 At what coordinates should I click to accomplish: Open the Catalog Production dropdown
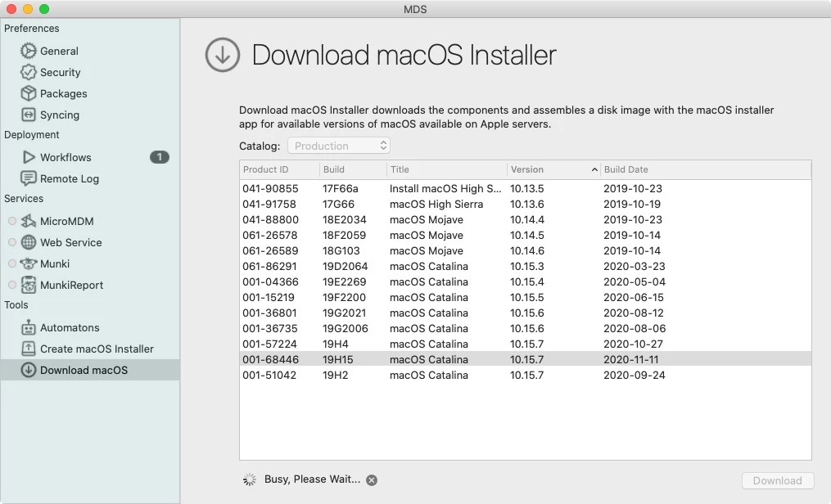(339, 146)
